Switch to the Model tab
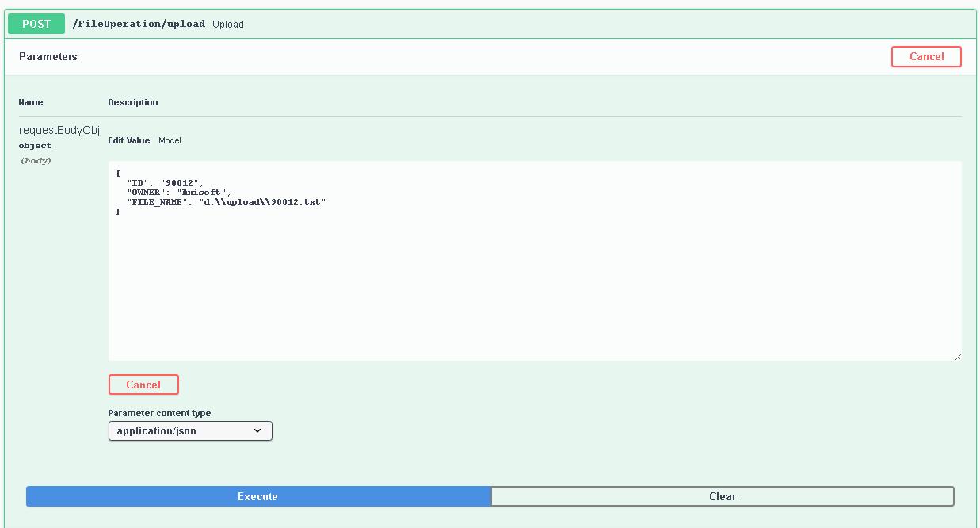Screen dimensions: 980x528 [x=170, y=140]
